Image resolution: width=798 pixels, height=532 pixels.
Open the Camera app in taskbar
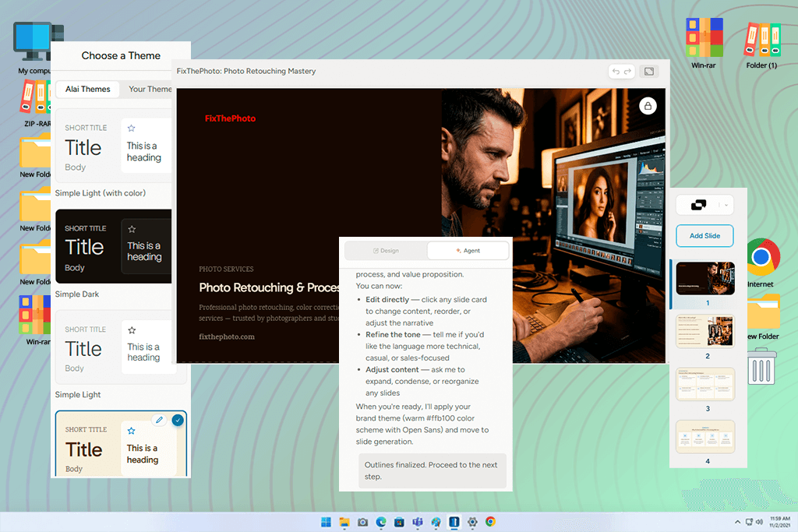coord(362,522)
